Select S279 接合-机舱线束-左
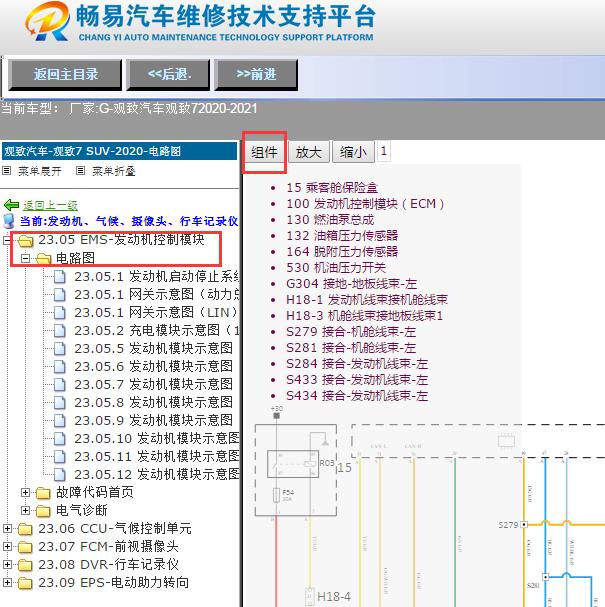 (x=351, y=332)
